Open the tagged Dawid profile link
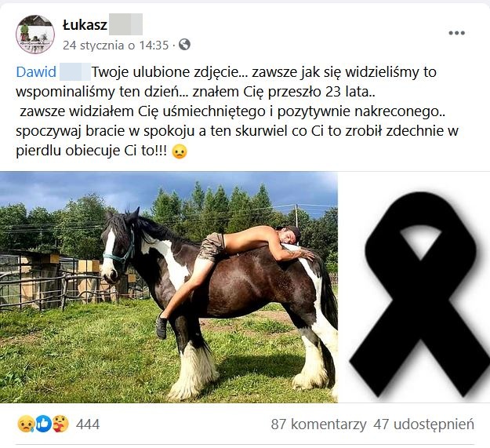The height and width of the screenshot is (448, 490). (36, 72)
